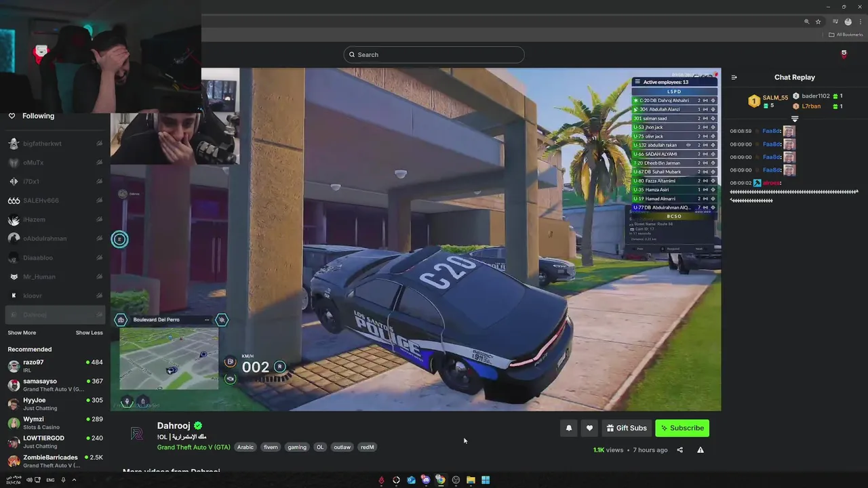The width and height of the screenshot is (868, 488).
Task: Open the Grand Theft Auto V (GTA) category link
Action: pos(194,447)
